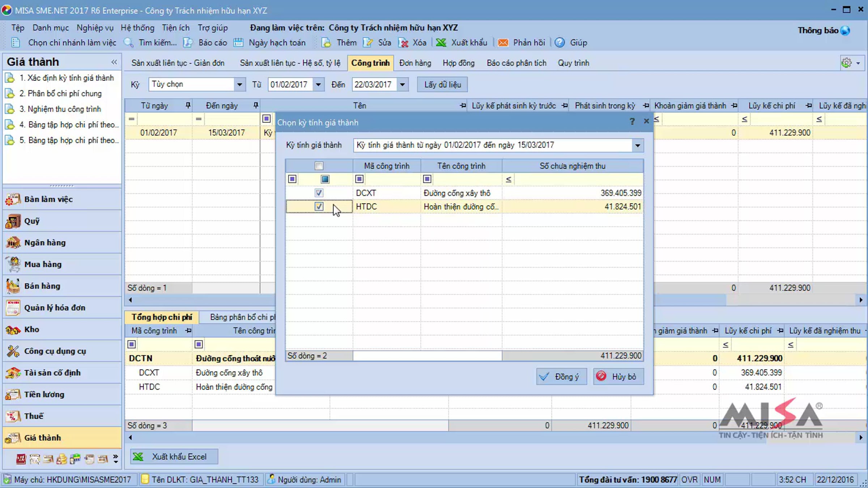868x488 pixels.
Task: Pin the Phát sinh trong kỳ column
Action: [x=646, y=106]
